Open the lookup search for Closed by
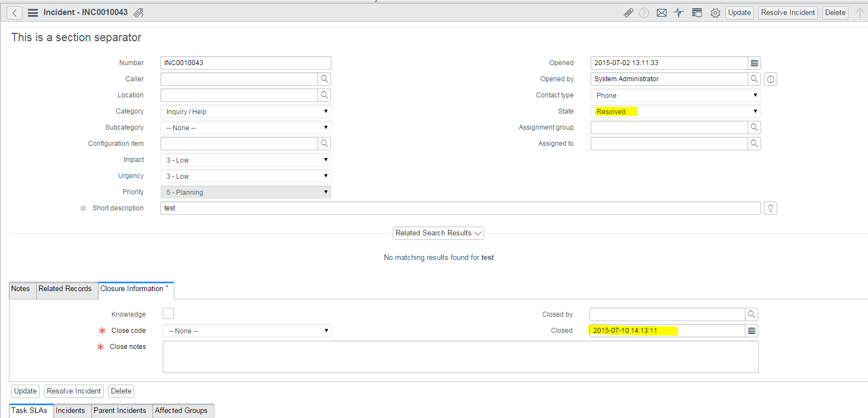This screenshot has width=868, height=418. coord(752,314)
